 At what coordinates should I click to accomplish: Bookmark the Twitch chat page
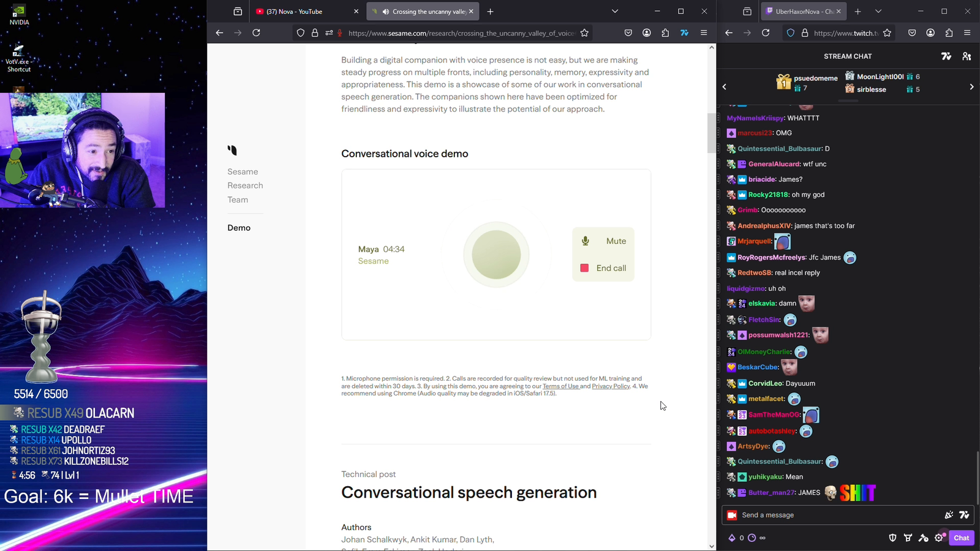pyautogui.click(x=887, y=33)
